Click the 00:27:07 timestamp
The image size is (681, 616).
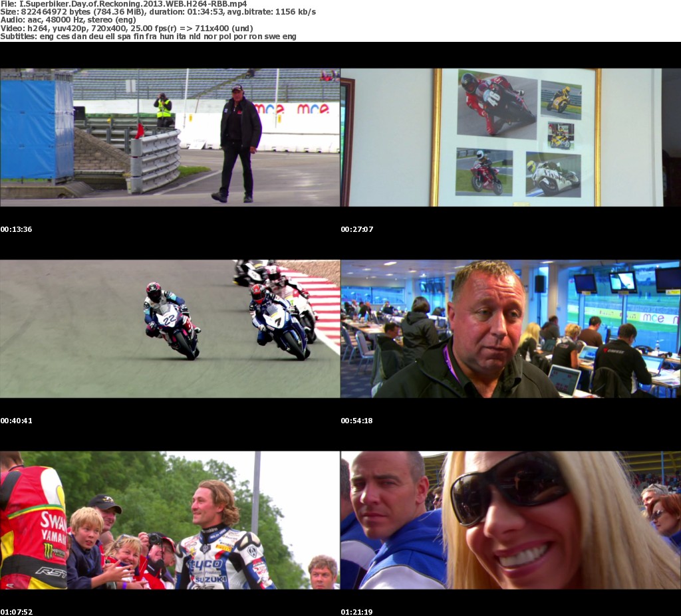[357, 229]
